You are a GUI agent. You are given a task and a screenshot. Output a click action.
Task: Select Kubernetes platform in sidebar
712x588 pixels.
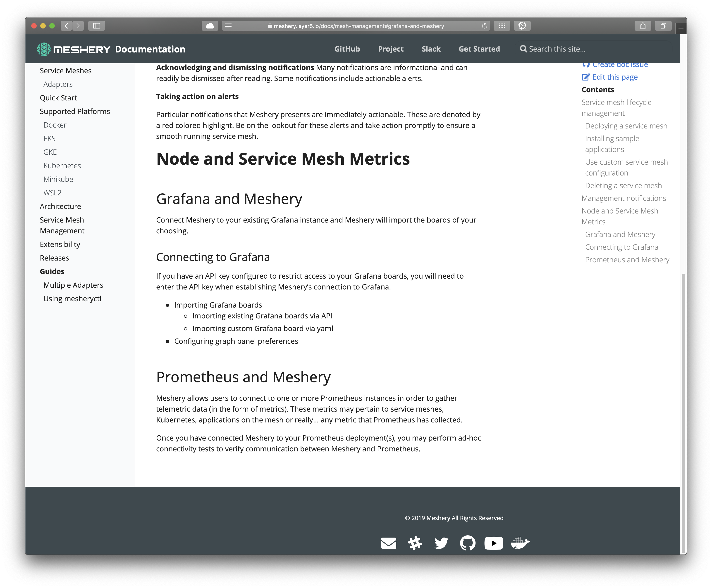pos(62,165)
